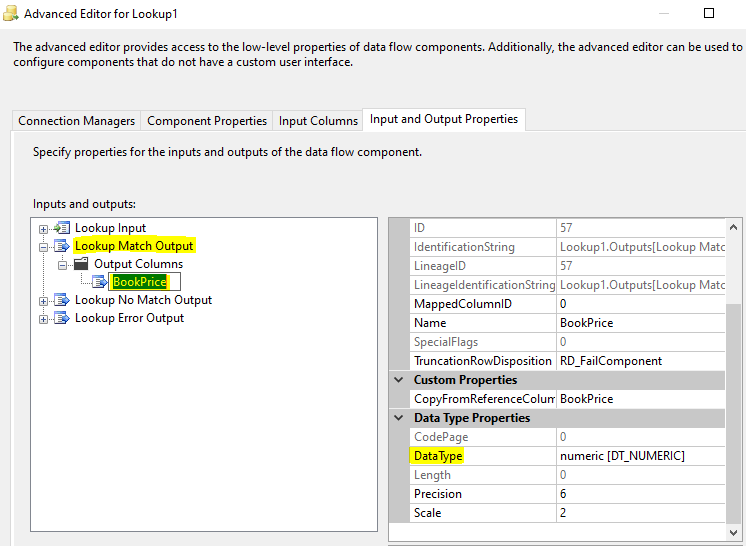Select Lookup Match Output tree item
The height and width of the screenshot is (546, 746).
[x=134, y=246]
